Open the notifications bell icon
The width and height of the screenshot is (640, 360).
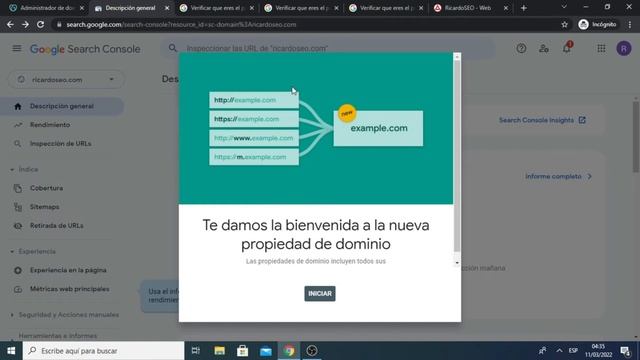567,48
